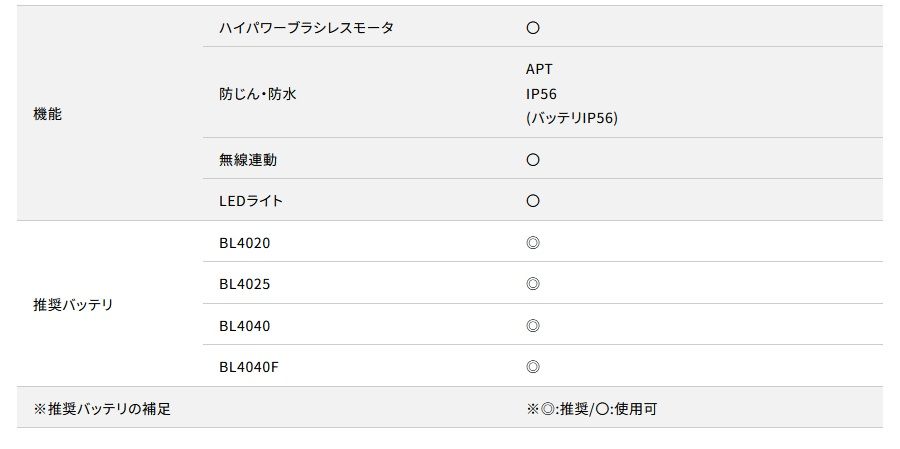Click the ※◎:推奨/○:使用可 legend text
This screenshot has width=900, height=449.
click(x=591, y=409)
